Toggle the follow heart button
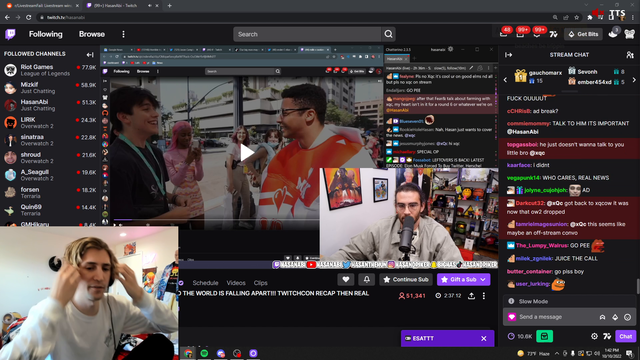Image resolution: width=640 pixels, height=360 pixels. coord(346,280)
